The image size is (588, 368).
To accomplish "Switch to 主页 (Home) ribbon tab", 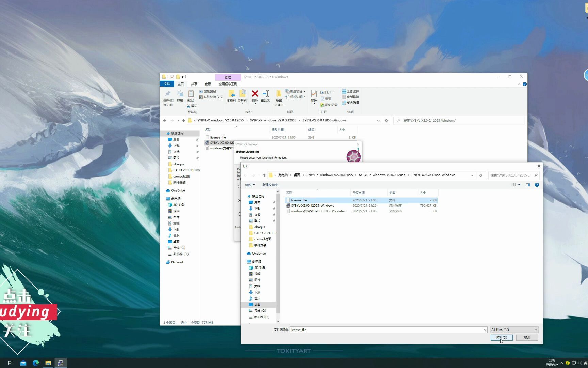I will (x=181, y=84).
